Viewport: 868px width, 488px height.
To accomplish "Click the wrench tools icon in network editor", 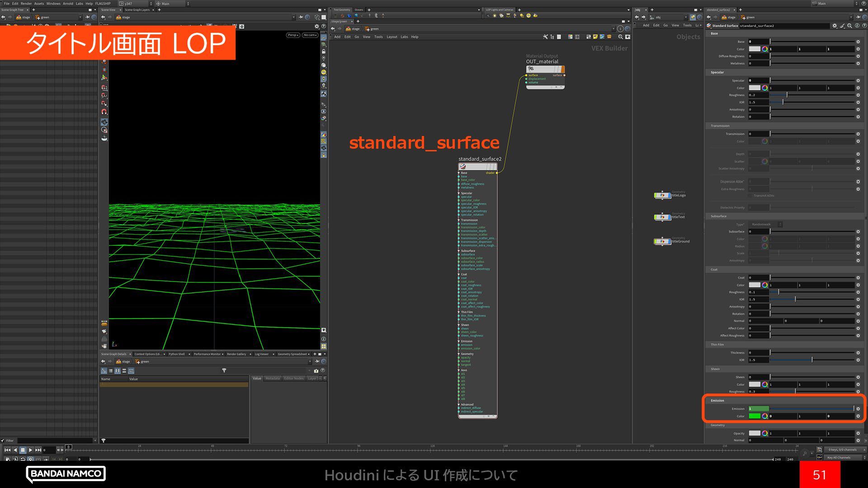I will 545,37.
